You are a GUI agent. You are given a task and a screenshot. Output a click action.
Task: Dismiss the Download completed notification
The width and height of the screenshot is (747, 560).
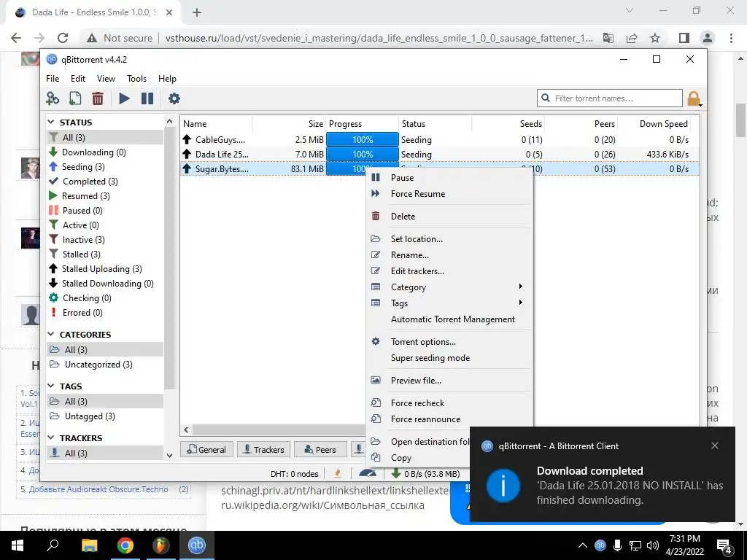coord(715,446)
